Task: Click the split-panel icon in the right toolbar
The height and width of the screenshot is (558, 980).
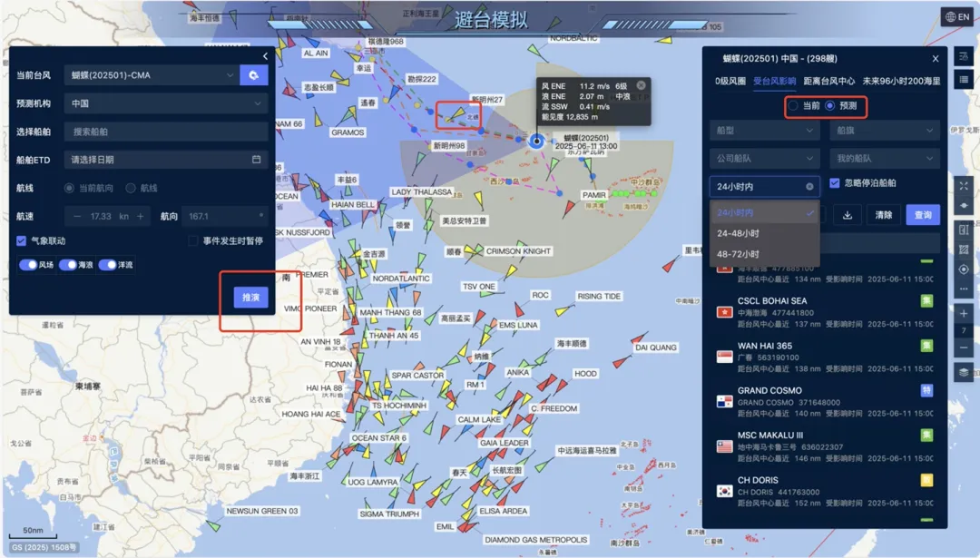Action: [x=963, y=230]
